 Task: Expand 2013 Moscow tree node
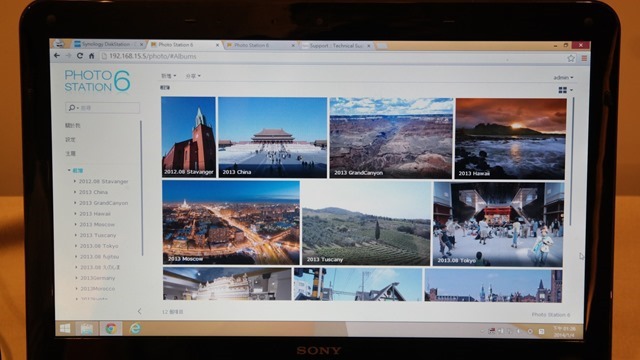tap(76, 224)
